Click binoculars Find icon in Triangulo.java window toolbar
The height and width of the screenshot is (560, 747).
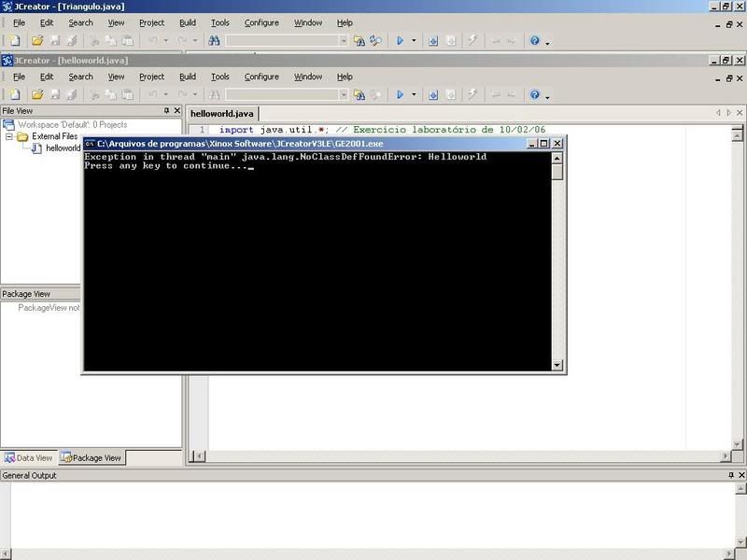coord(213,41)
